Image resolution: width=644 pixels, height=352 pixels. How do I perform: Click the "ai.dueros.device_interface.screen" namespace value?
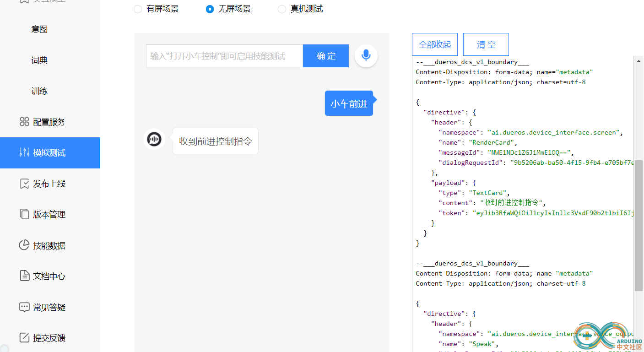pos(554,132)
